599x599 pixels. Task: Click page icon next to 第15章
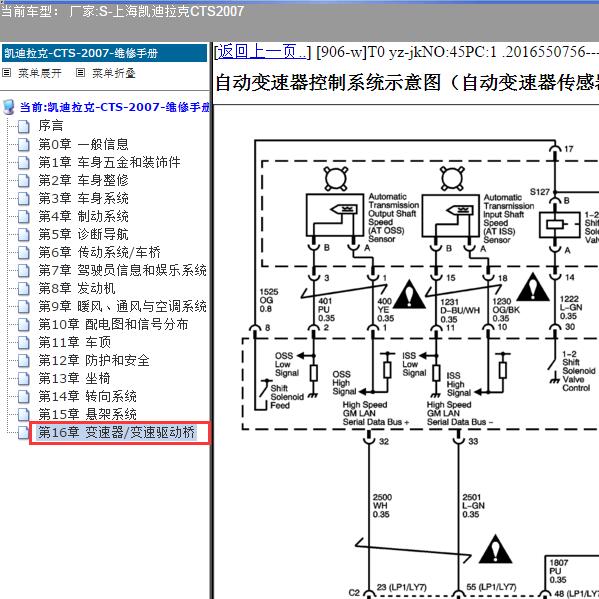[24, 414]
